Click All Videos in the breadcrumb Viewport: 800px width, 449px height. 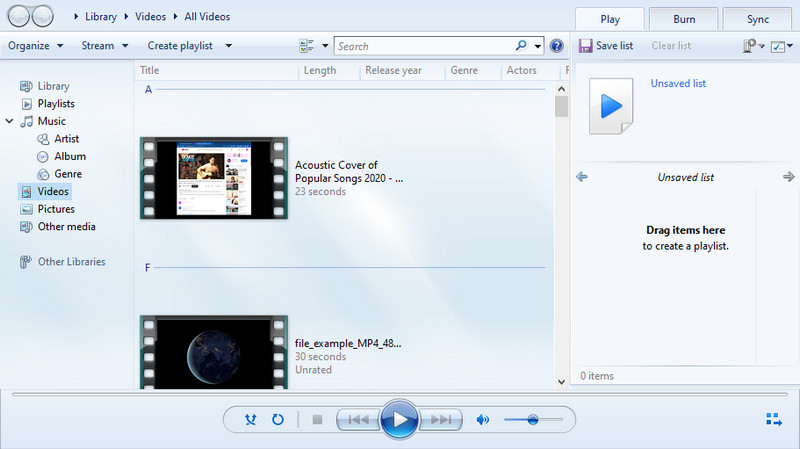click(207, 17)
